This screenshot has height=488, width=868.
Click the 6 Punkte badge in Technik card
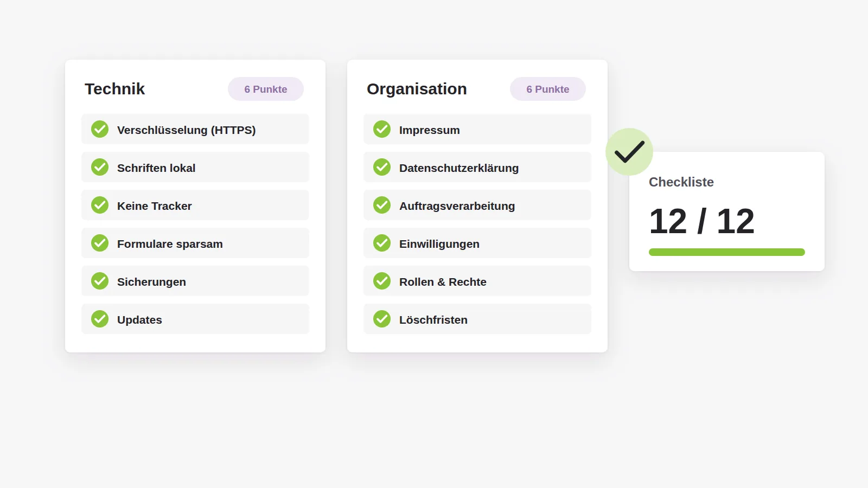pos(266,89)
